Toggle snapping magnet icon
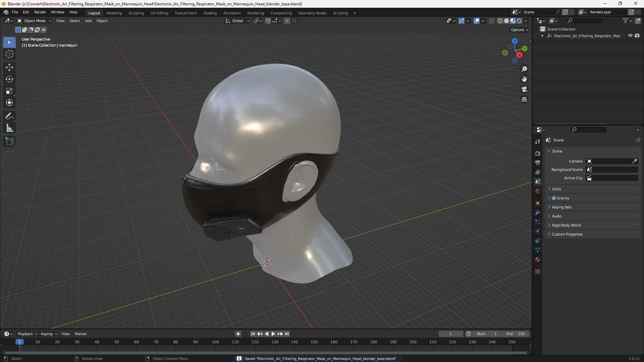This screenshot has width=644, height=362. click(x=268, y=21)
